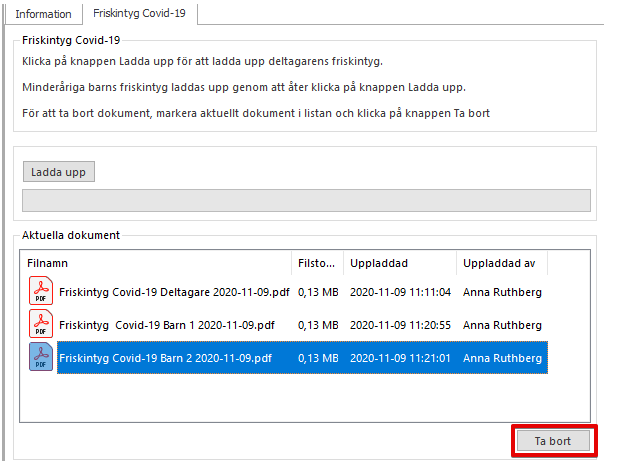617x466 pixels.
Task: Click 0,13 MB in the Deltagare row
Action: [x=318, y=292]
